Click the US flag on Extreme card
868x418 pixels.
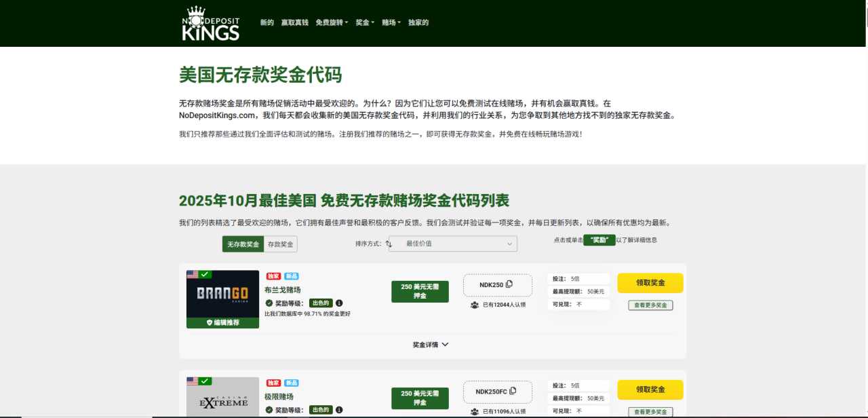coord(193,381)
